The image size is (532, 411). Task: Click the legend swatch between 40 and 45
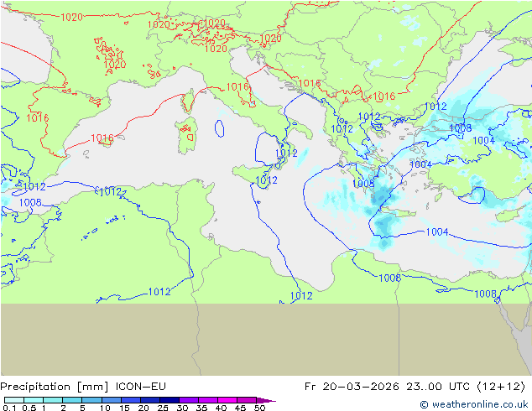tap(227, 400)
